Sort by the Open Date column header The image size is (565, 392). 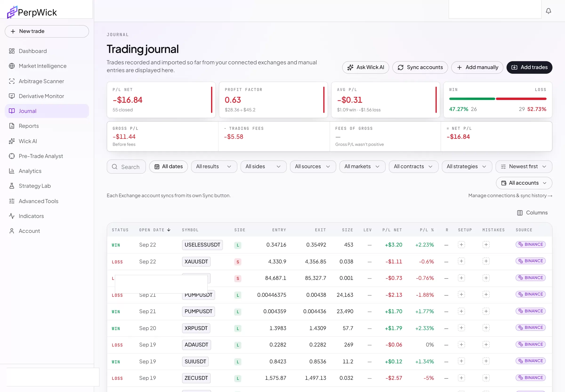(155, 230)
